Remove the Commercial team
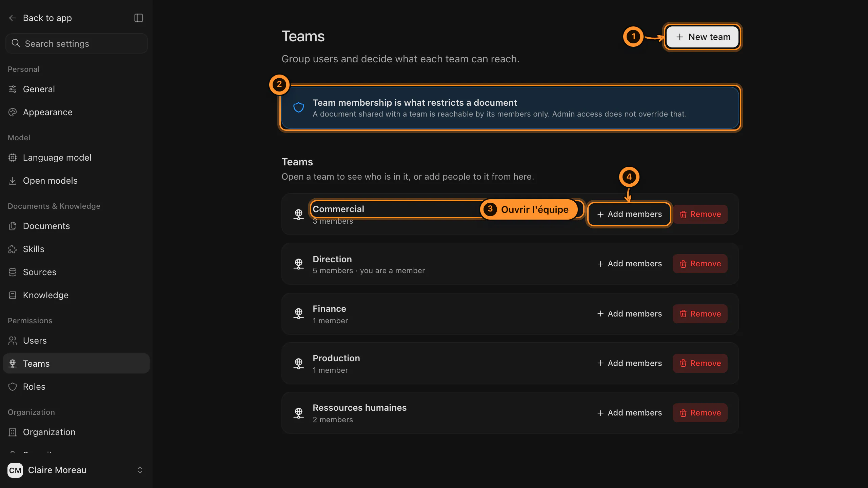868x488 pixels. click(x=700, y=214)
